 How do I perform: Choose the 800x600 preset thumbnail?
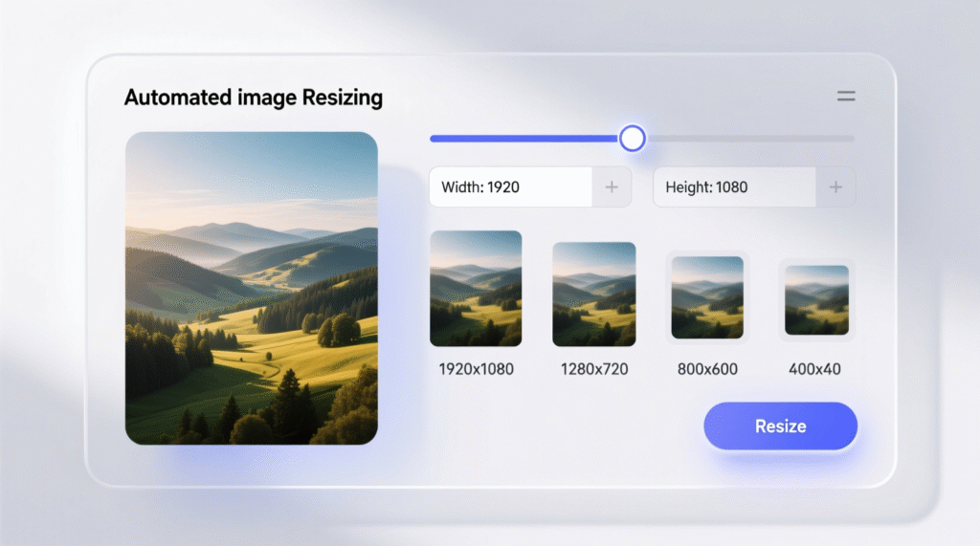[707, 297]
